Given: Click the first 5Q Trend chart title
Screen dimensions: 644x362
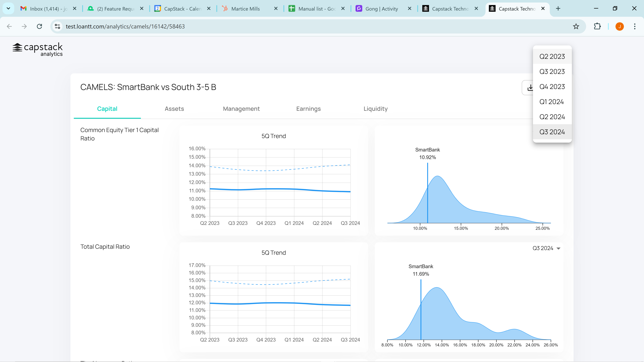Looking at the screenshot, I should (274, 136).
